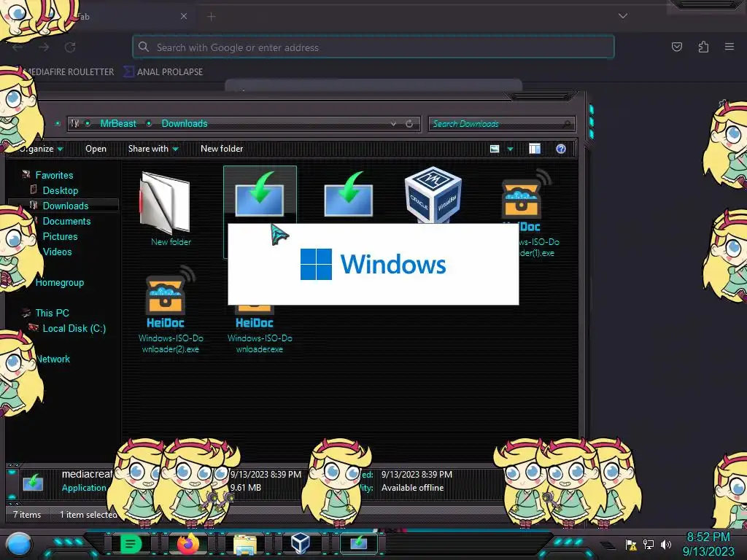Open VirtualBox from the taskbar
The width and height of the screenshot is (747, 560).
point(300,543)
